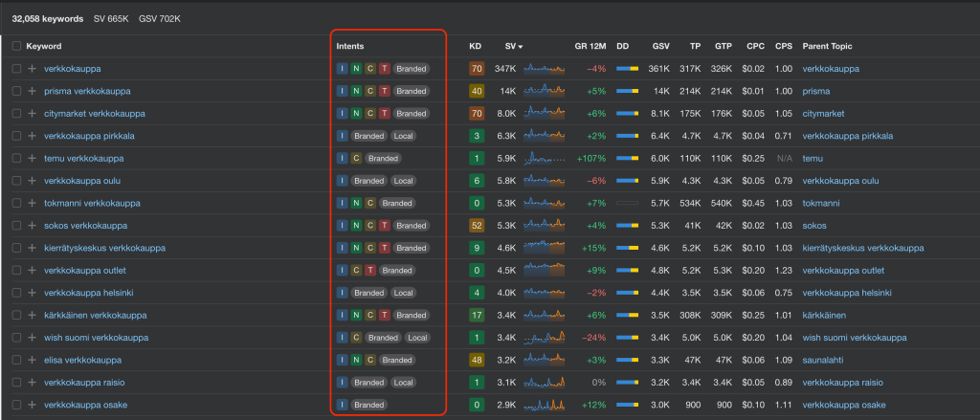Image resolution: width=980 pixels, height=420 pixels.
Task: Click plus icon for wish suomi verkkokauppa
Action: [x=32, y=338]
